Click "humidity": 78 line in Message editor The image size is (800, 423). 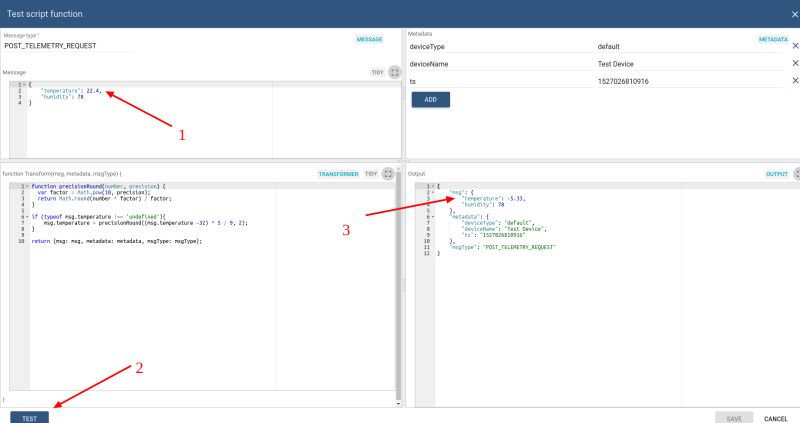(x=62, y=97)
